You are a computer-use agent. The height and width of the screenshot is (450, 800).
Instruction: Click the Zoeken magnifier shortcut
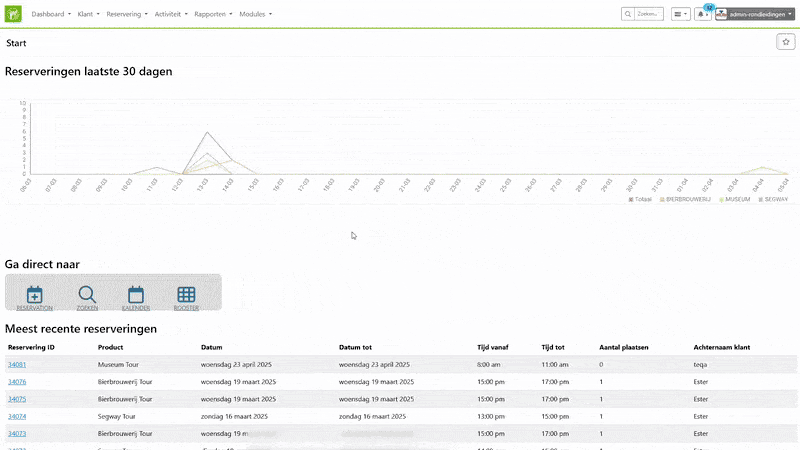[87, 296]
